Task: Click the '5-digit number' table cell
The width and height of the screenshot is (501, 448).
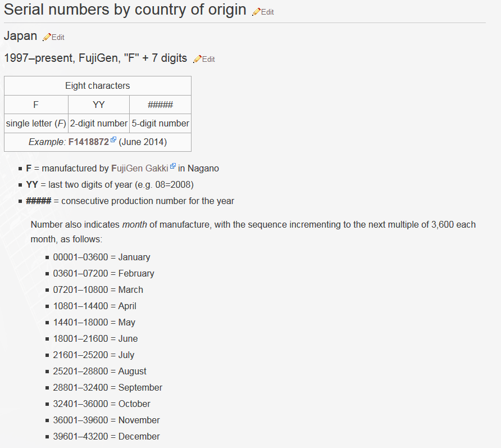Action: click(161, 124)
